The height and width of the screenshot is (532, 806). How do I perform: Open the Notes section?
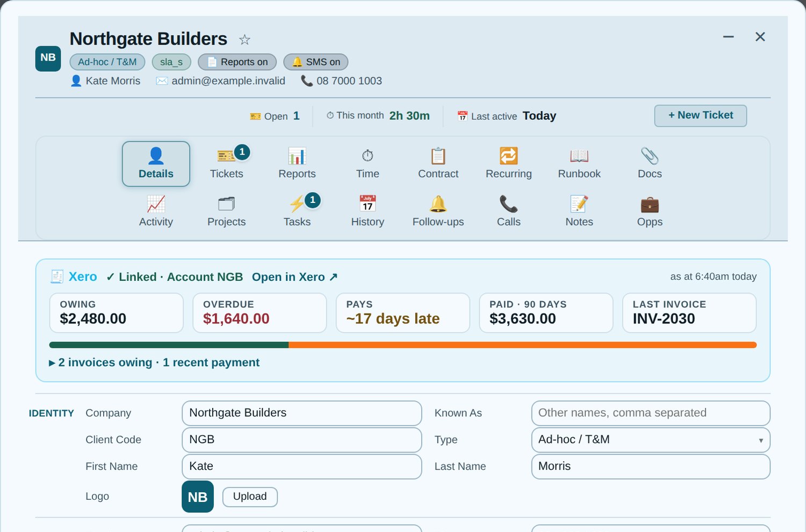click(579, 212)
